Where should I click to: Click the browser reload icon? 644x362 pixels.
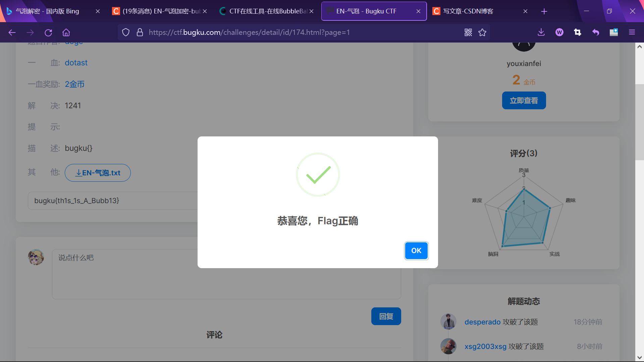point(48,33)
